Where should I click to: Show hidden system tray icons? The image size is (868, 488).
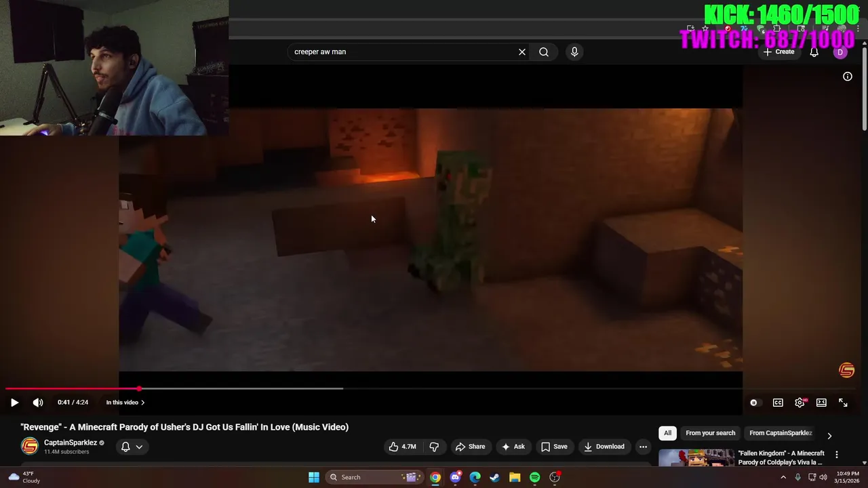(x=783, y=477)
